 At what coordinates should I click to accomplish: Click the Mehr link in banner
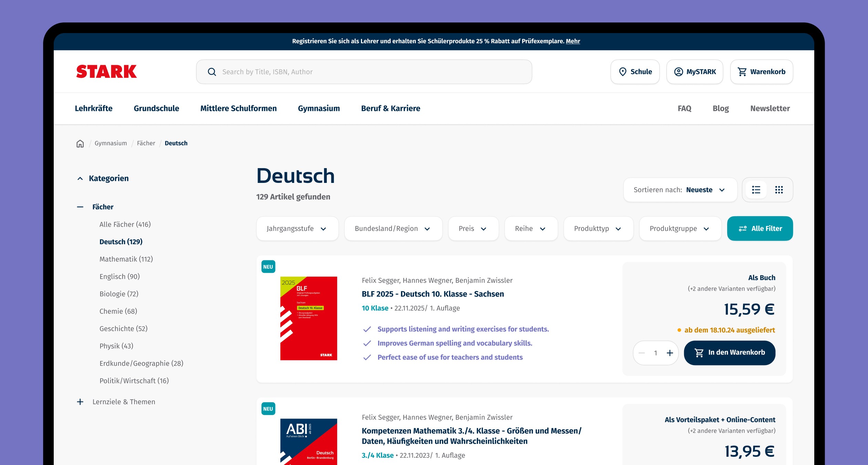(x=573, y=41)
